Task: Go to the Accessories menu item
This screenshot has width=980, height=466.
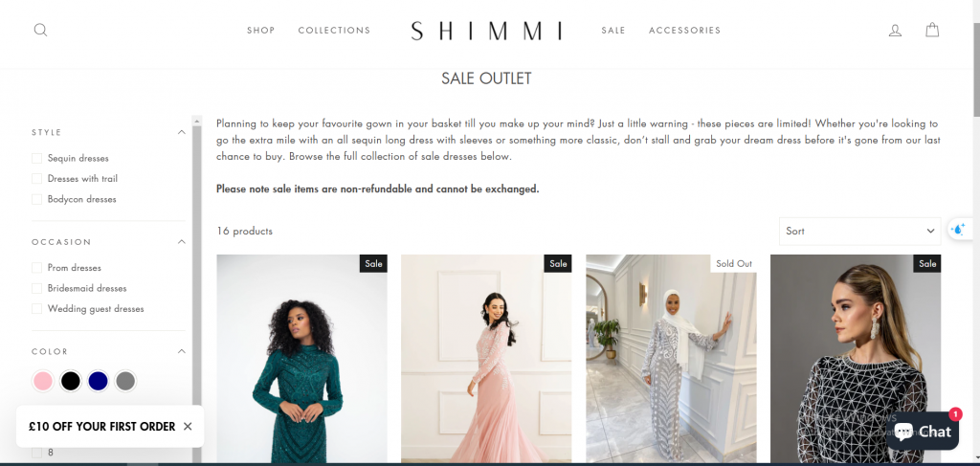Action: click(684, 30)
